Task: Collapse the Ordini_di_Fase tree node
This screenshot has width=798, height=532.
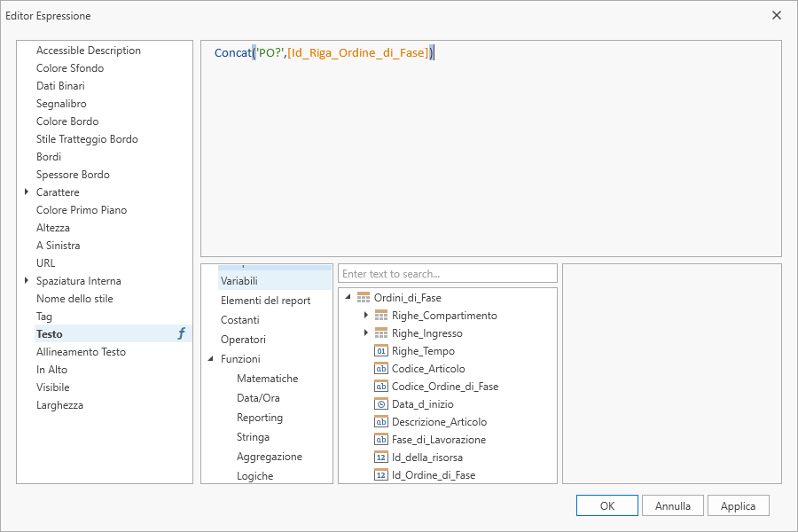Action: click(x=348, y=297)
